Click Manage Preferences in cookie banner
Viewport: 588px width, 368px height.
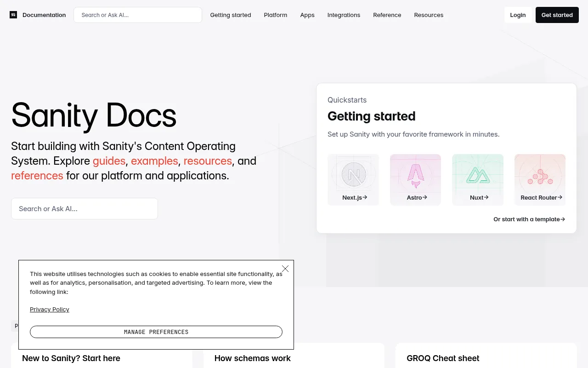click(x=156, y=332)
